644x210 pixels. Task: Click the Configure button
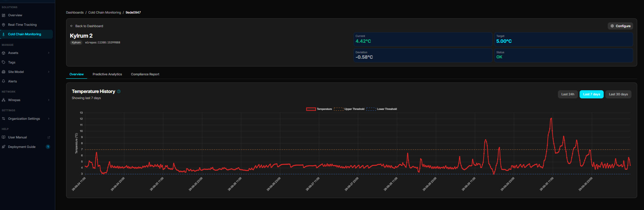620,26
